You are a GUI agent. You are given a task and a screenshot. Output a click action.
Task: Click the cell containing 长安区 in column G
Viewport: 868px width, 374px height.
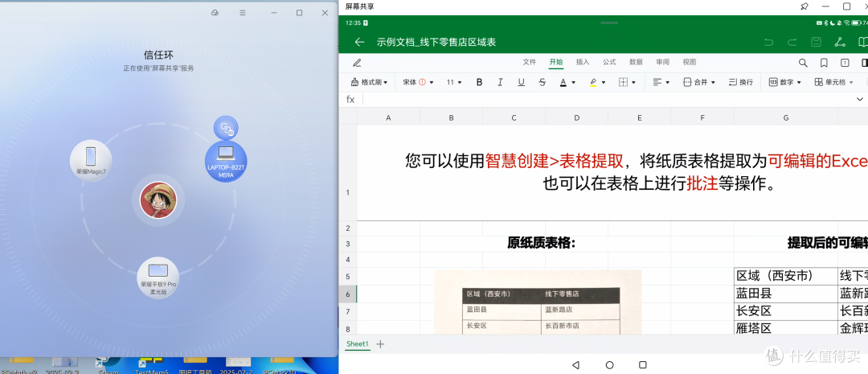tap(785, 311)
